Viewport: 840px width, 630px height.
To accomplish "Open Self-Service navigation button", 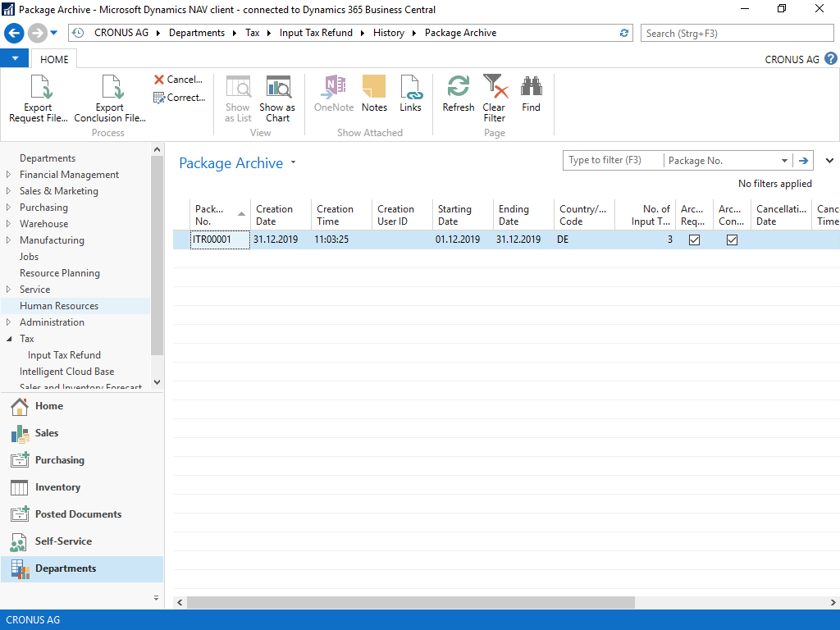I will pyautogui.click(x=81, y=541).
